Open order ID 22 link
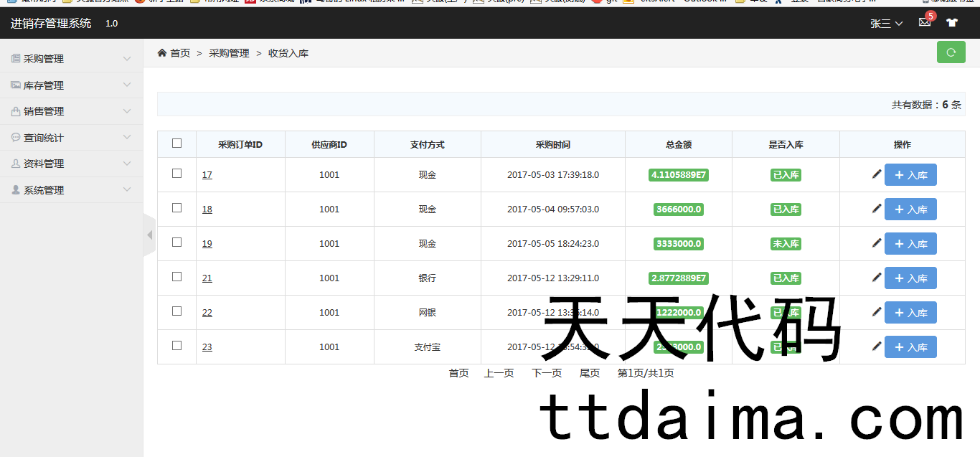The image size is (980, 457). [x=207, y=313]
